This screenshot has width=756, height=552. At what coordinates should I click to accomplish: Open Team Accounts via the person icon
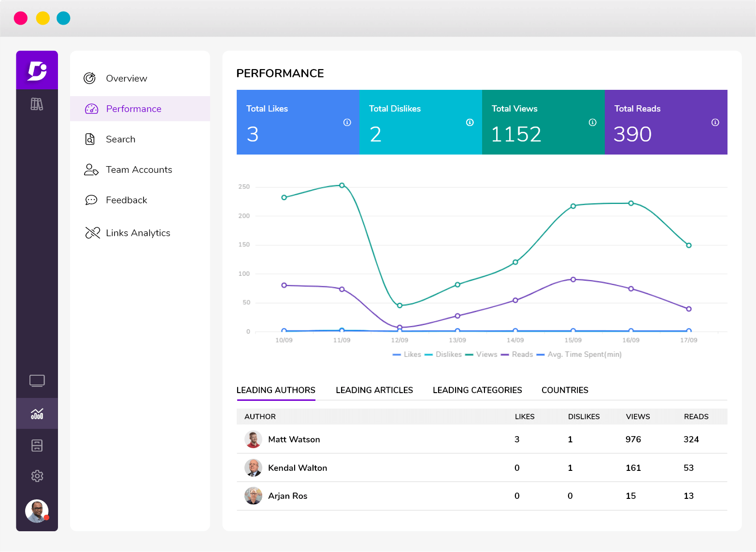(x=90, y=170)
